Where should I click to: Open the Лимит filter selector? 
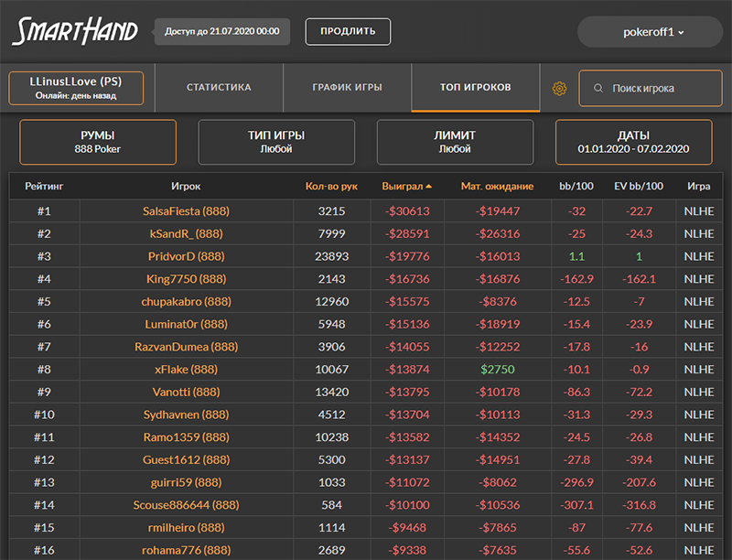pyautogui.click(x=455, y=142)
